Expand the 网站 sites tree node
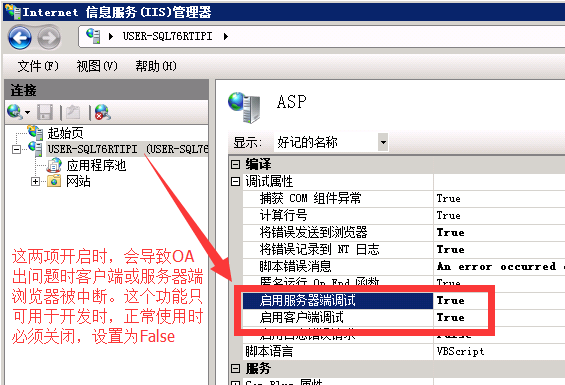The width and height of the screenshot is (565, 385). pyautogui.click(x=35, y=181)
